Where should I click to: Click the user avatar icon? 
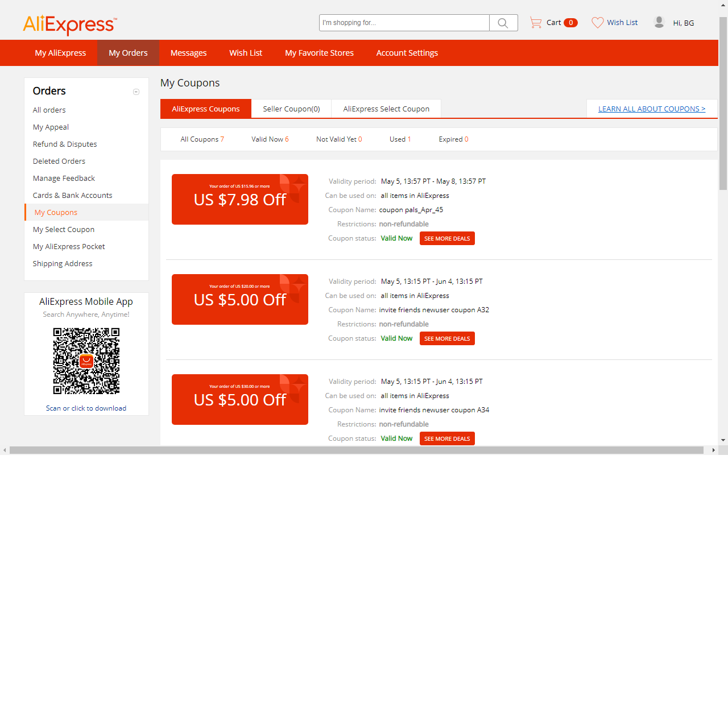click(659, 22)
